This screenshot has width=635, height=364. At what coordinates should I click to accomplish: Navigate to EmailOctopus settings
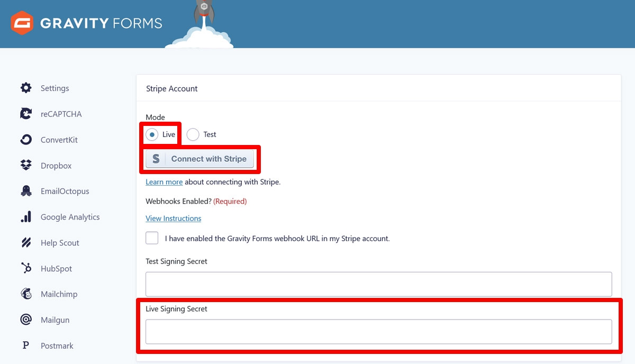65,191
